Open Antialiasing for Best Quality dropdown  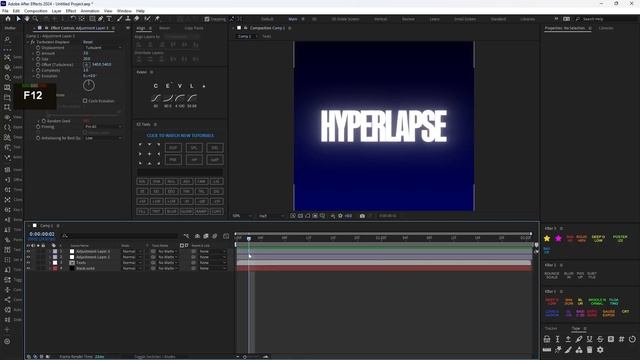tap(102, 138)
